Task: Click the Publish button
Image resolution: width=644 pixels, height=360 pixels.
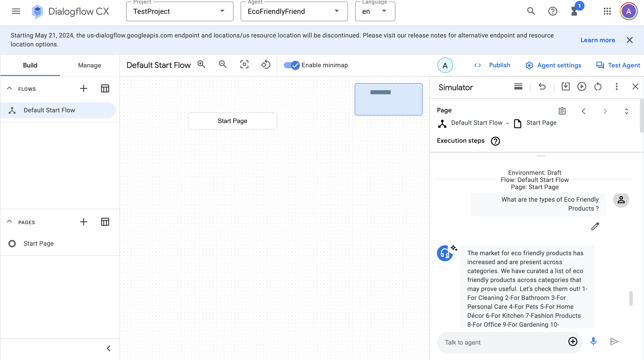Action: 499,65
